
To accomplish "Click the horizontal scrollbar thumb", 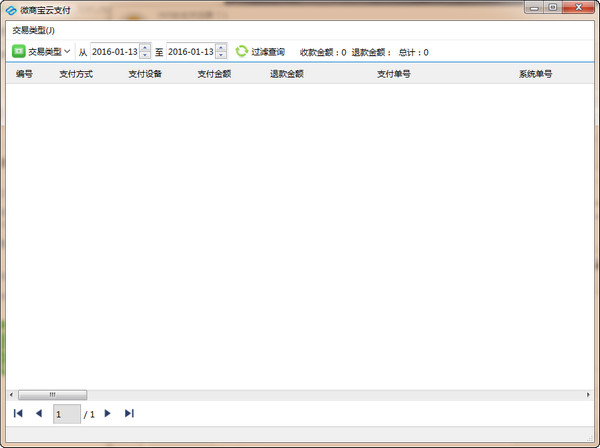I will click(52, 394).
